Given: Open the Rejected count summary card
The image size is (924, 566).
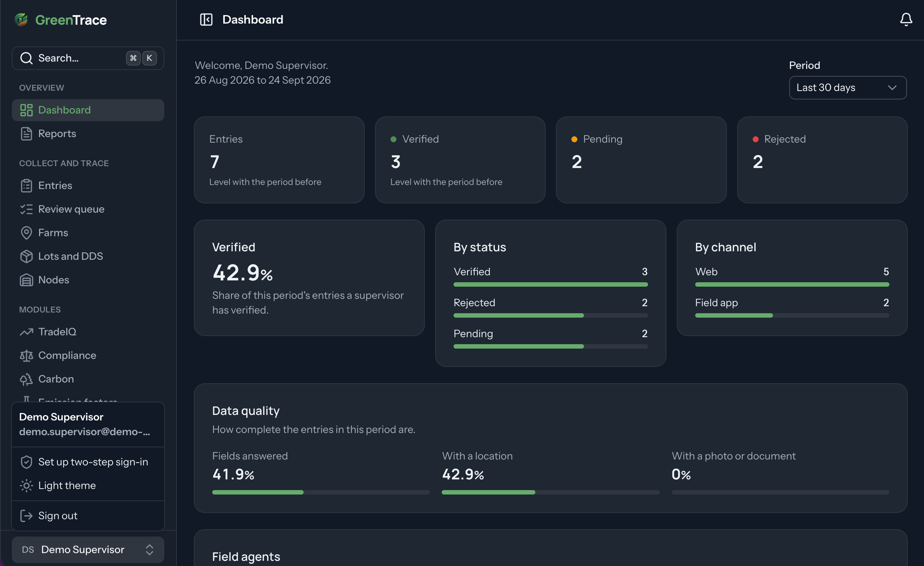Looking at the screenshot, I should coord(822,160).
